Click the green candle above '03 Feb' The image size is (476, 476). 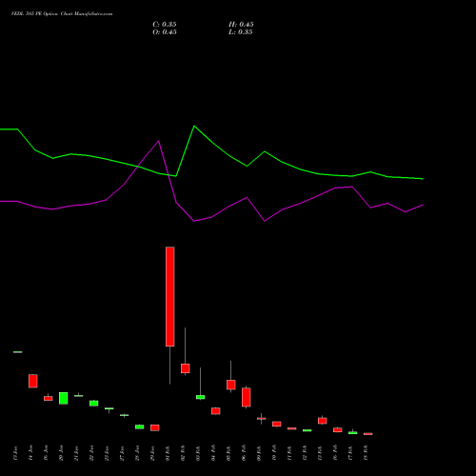pos(201,397)
